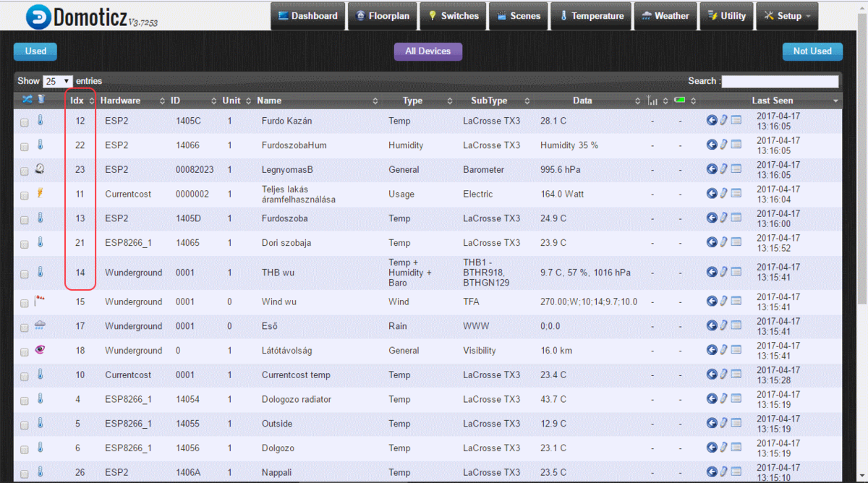Click the trash delete icon in table header
The image size is (868, 483).
[41, 100]
